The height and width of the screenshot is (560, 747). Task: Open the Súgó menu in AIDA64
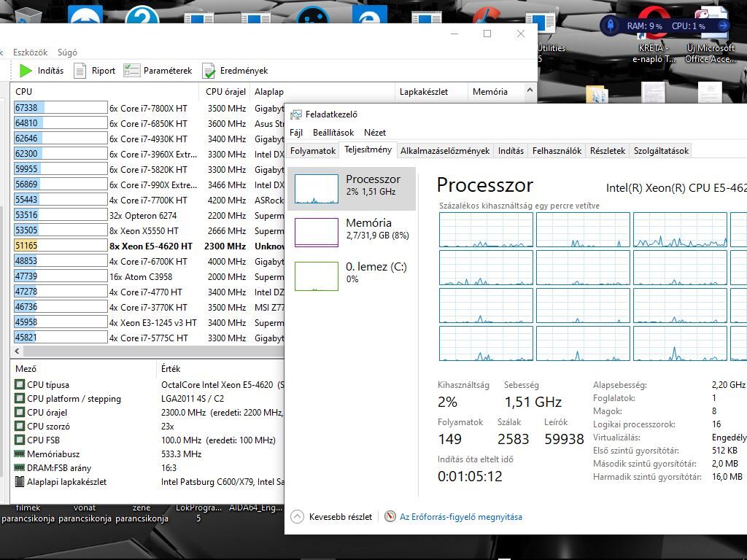coord(67,52)
